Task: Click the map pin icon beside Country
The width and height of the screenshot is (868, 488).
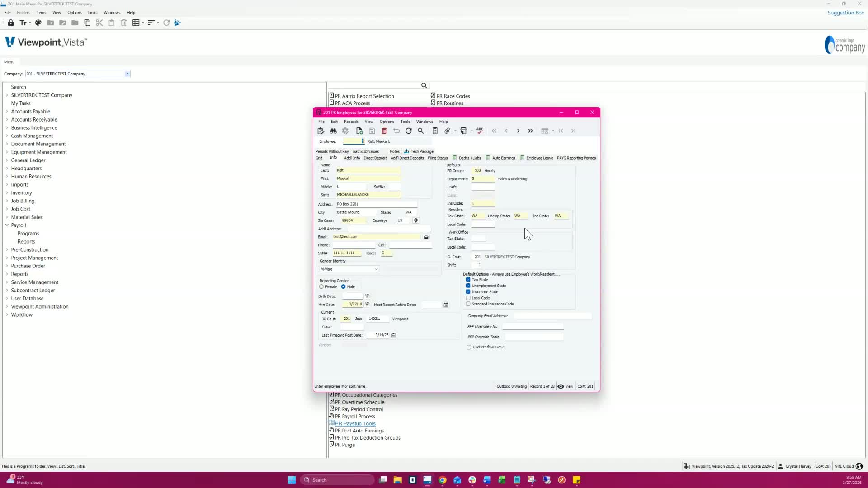Action: point(416,221)
